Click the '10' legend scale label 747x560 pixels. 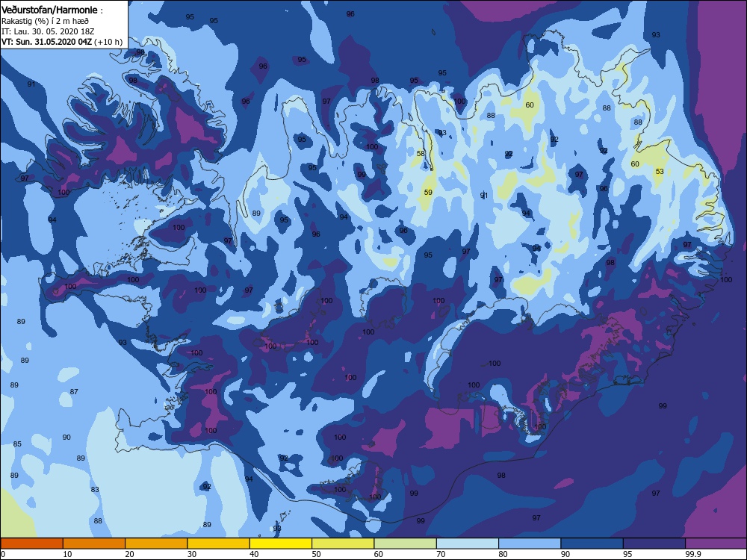pos(68,554)
